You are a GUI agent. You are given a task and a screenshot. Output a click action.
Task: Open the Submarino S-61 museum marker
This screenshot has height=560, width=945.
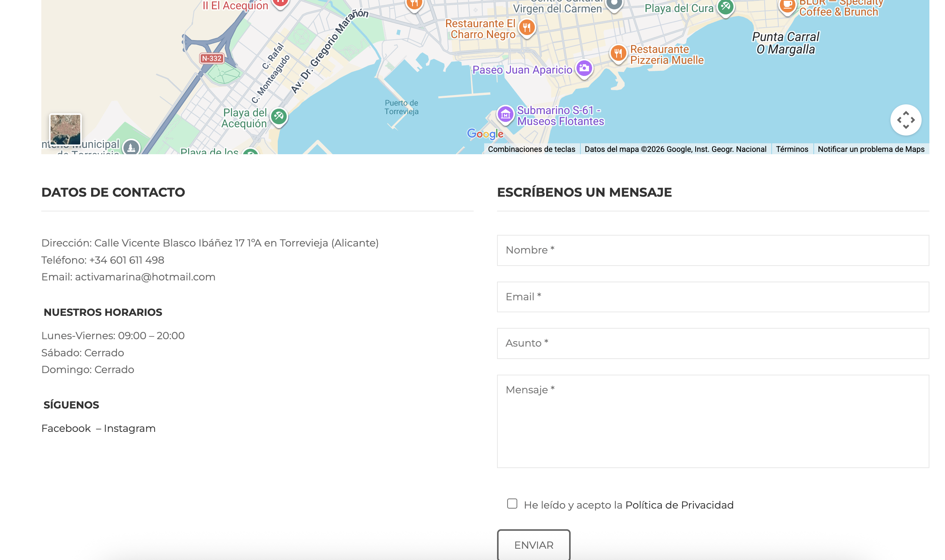[x=505, y=114]
